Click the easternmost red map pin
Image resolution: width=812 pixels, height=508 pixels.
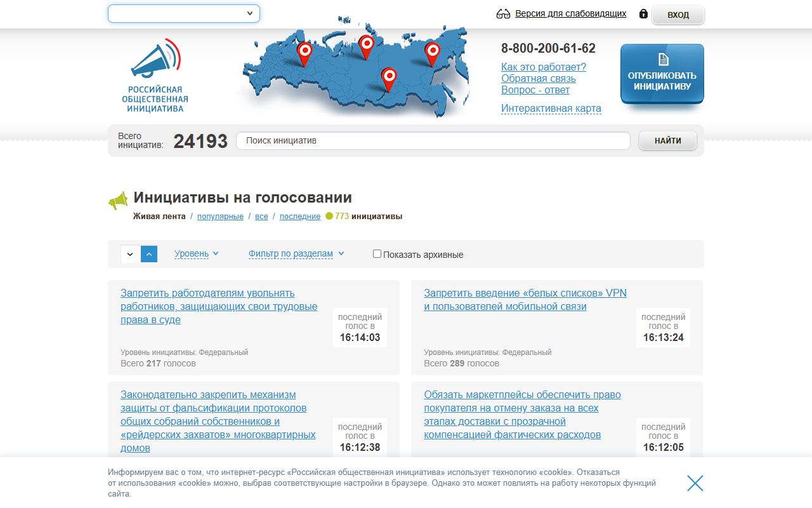point(433,55)
